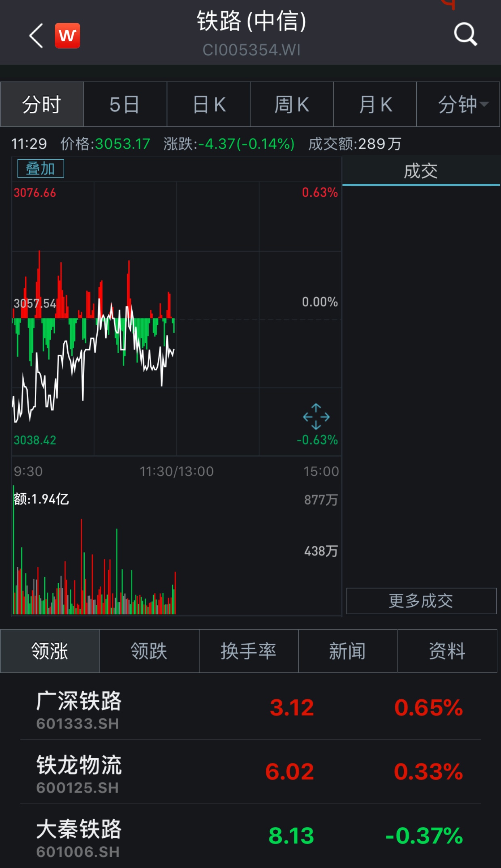Screen dimensions: 501x868
Task: Tap the 877万 volume scale label
Action: (321, 500)
